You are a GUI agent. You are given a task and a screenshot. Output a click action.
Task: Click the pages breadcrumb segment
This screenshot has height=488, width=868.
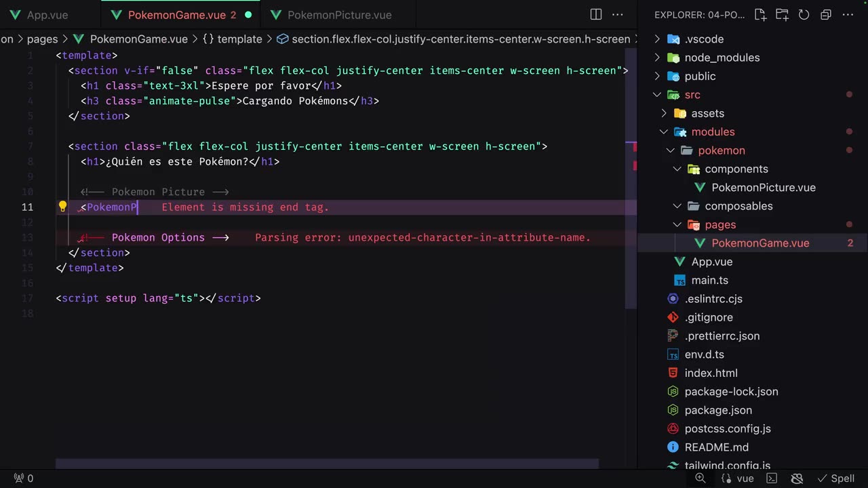point(42,39)
